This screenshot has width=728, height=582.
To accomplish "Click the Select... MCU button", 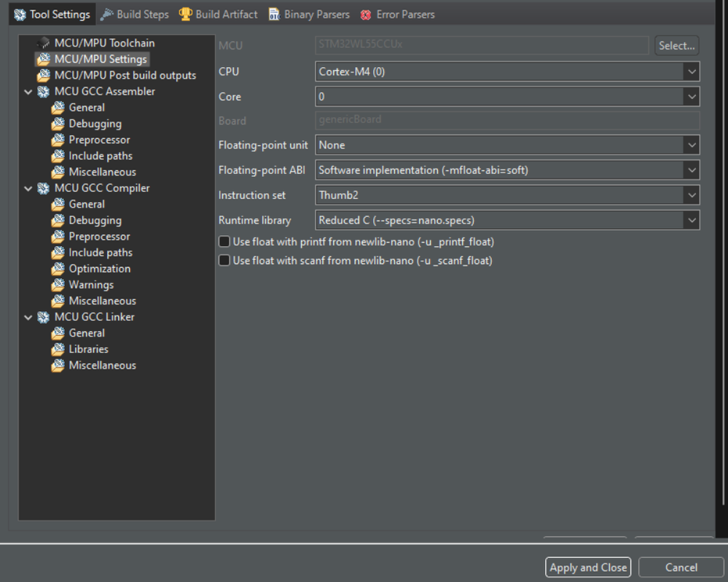I will coord(676,45).
